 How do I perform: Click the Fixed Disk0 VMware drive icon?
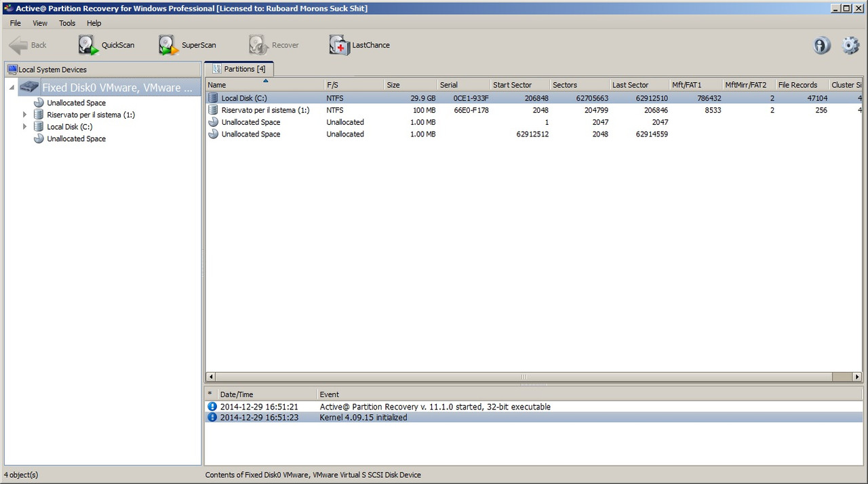(29, 88)
